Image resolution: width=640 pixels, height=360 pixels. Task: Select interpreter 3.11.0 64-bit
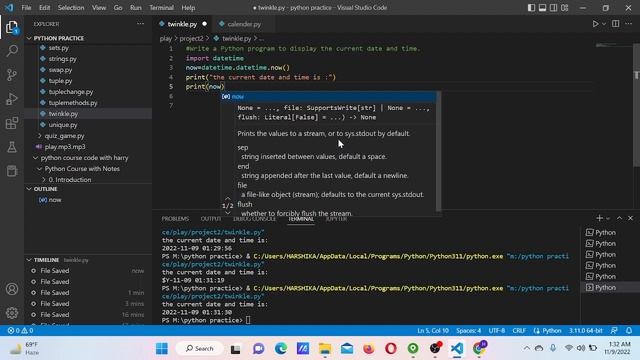[586, 331]
